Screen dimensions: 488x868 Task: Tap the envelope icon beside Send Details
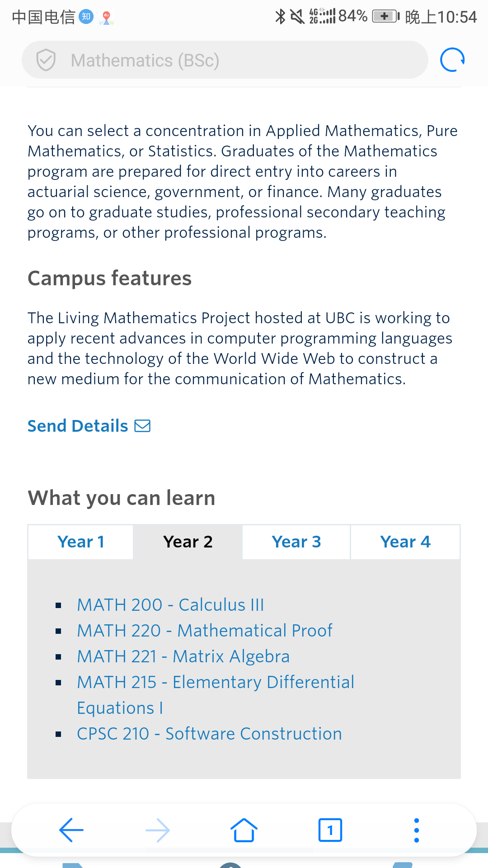click(142, 426)
